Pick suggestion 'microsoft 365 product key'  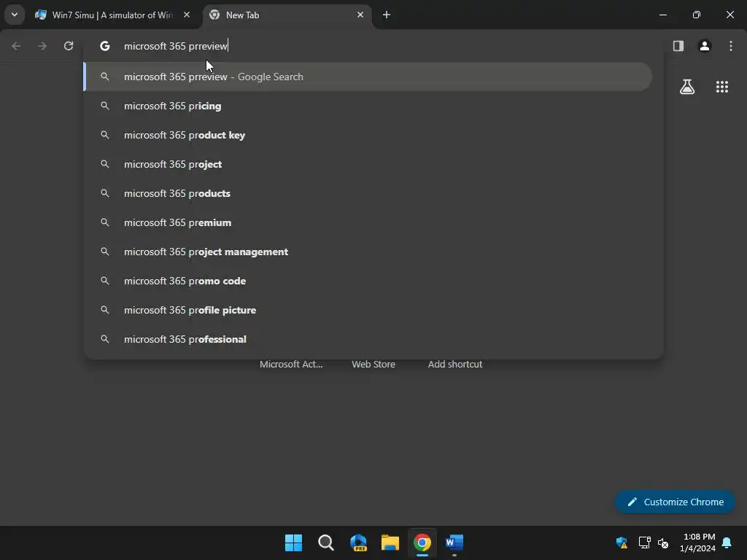pyautogui.click(x=368, y=135)
